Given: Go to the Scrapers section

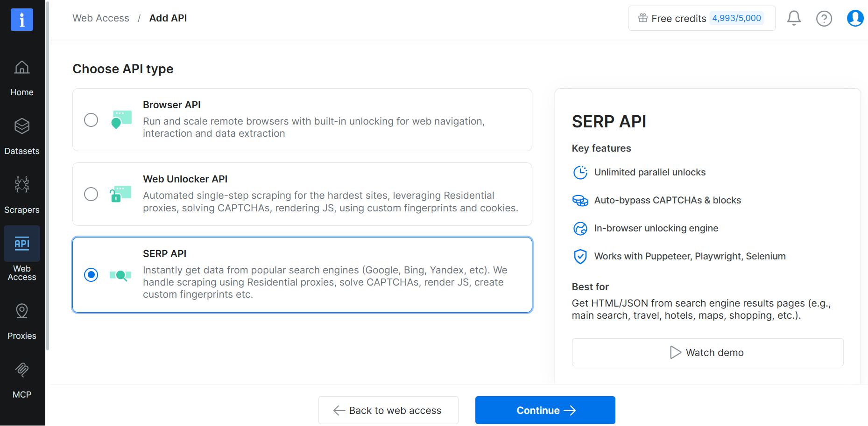Looking at the screenshot, I should coord(22,196).
